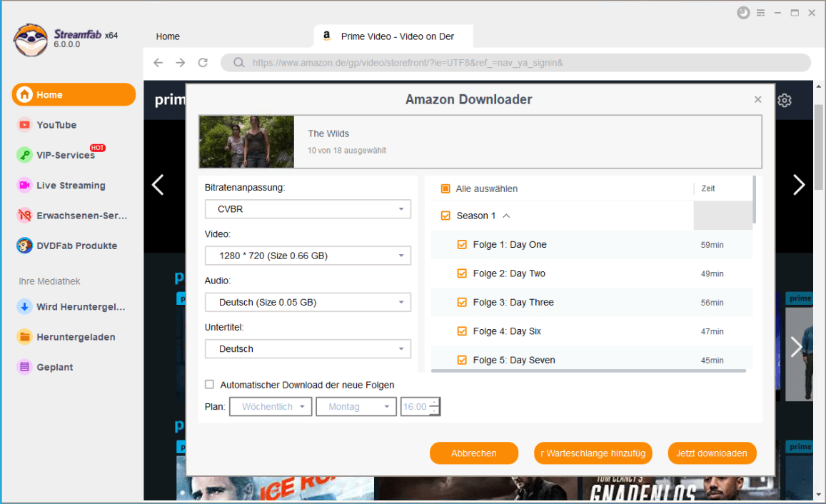Viewport: 826px width, 504px height.
Task: Uncheck Folge 4: Day Six
Action: click(x=462, y=331)
